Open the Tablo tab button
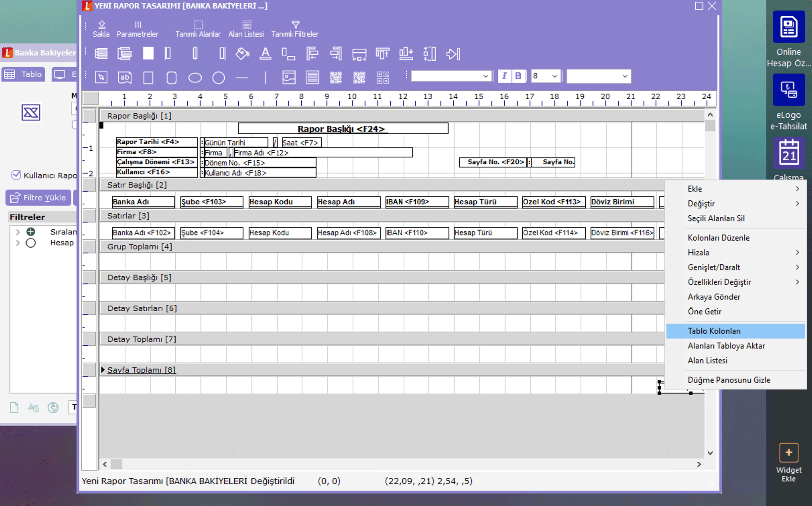Image resolution: width=812 pixels, height=506 pixels. click(x=23, y=74)
